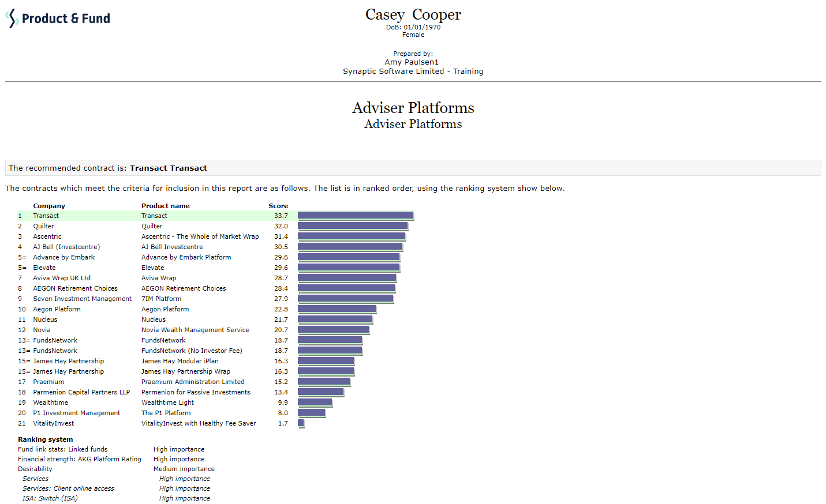Click Parmenion for Passive Investments
This screenshot has height=504, width=826.
196,392
